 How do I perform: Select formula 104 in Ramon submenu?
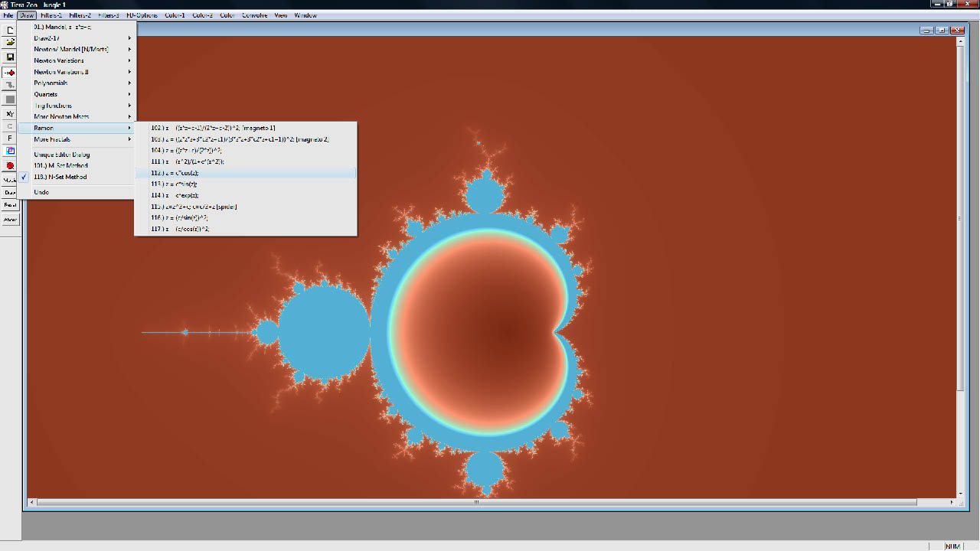coord(245,151)
